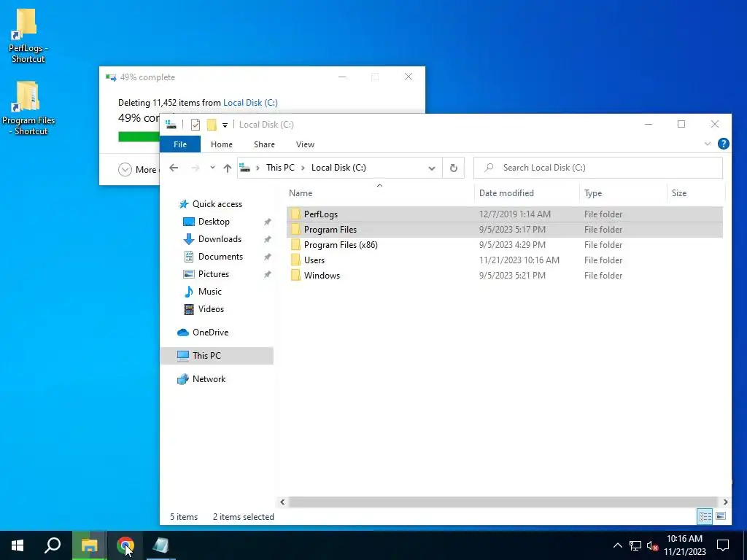Click the green delete progress bar

139,136
